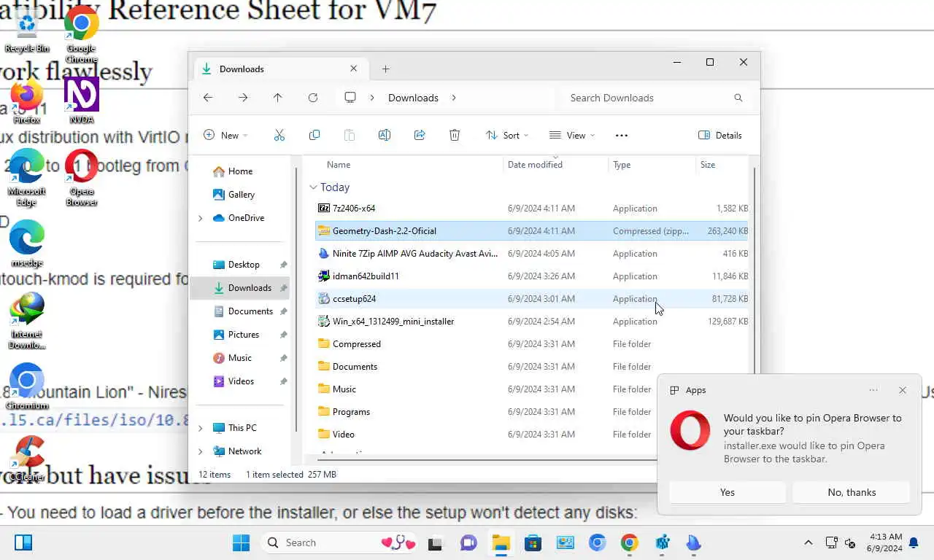Click the Share icon in toolbar
Screen dimensions: 934x560
point(420,135)
